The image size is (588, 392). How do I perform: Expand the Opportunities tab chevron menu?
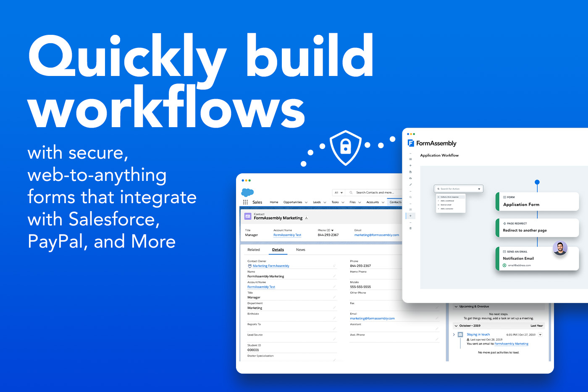(x=306, y=202)
